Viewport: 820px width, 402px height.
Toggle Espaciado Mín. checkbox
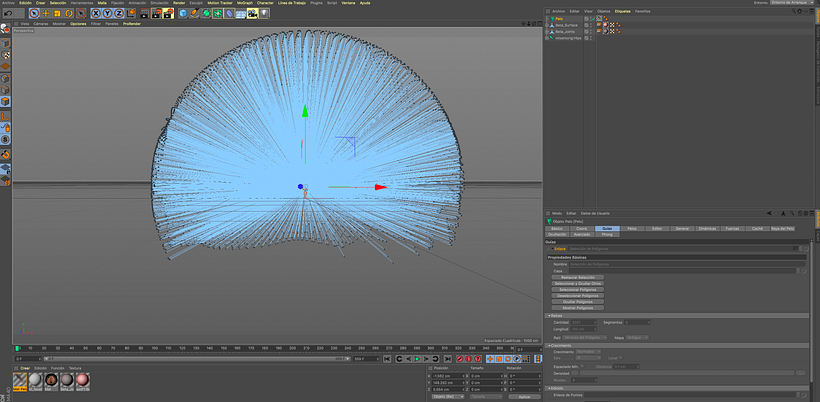(582, 366)
